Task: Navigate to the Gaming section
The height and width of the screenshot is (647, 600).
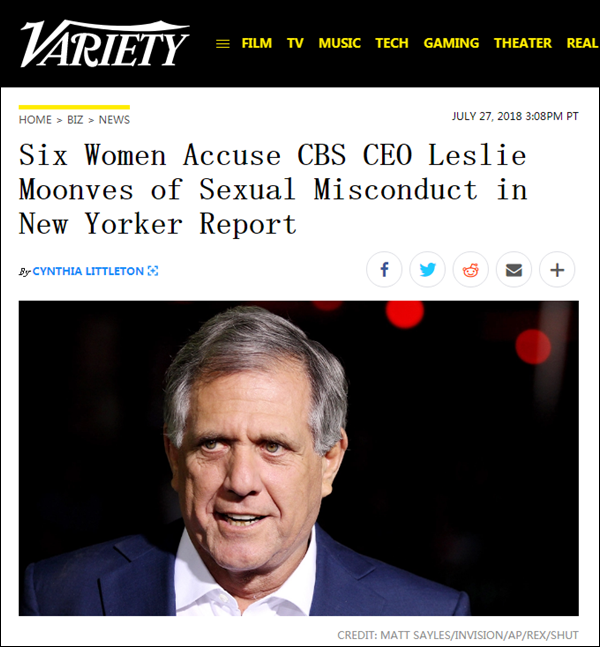Action: (451, 43)
